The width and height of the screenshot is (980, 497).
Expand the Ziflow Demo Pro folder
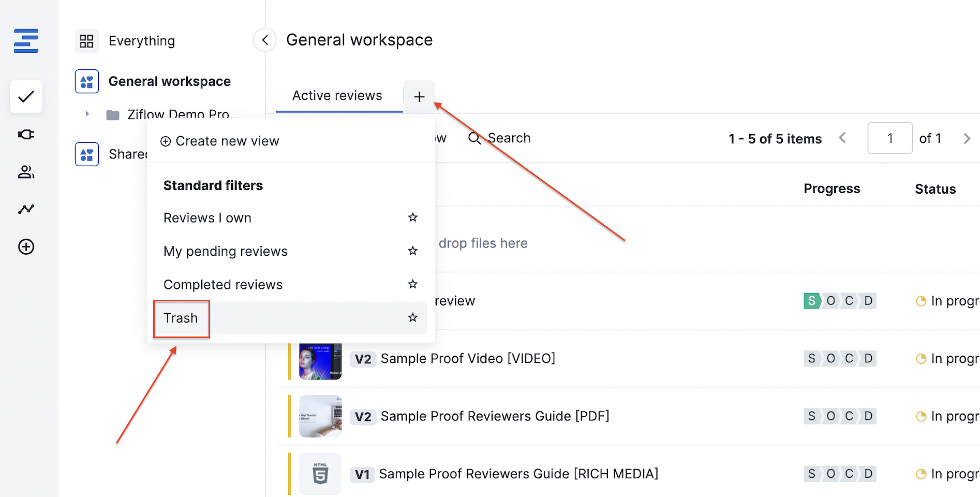[x=87, y=114]
